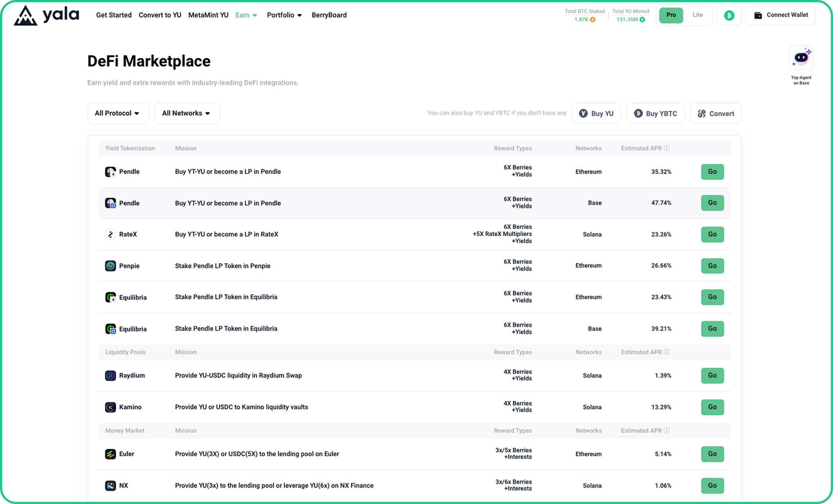
Task: Open MetaMint YU in navigation
Action: coord(208,15)
